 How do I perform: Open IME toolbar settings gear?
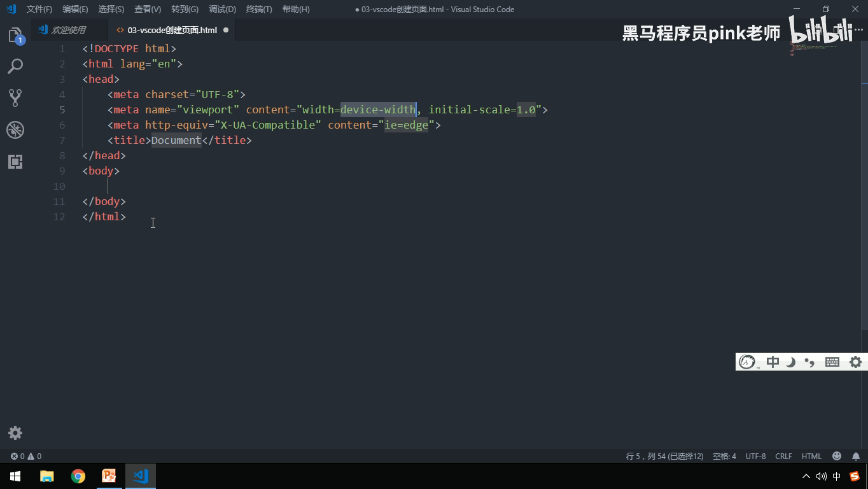click(x=856, y=362)
